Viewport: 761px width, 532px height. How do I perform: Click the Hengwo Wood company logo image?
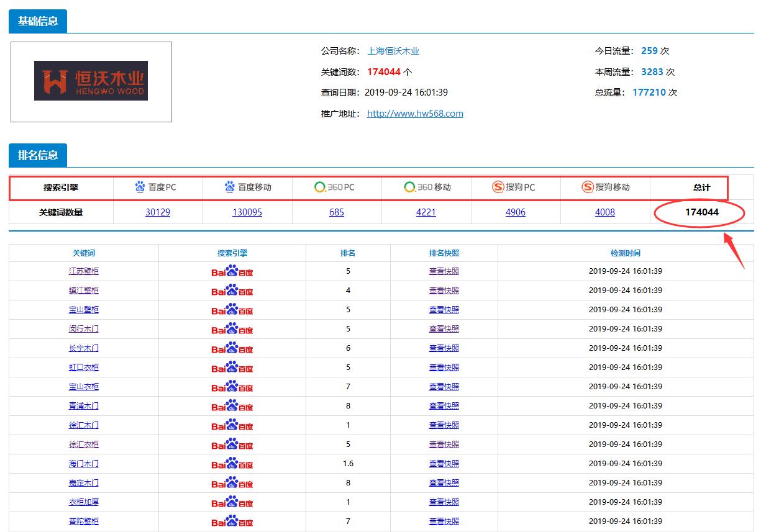[91, 81]
